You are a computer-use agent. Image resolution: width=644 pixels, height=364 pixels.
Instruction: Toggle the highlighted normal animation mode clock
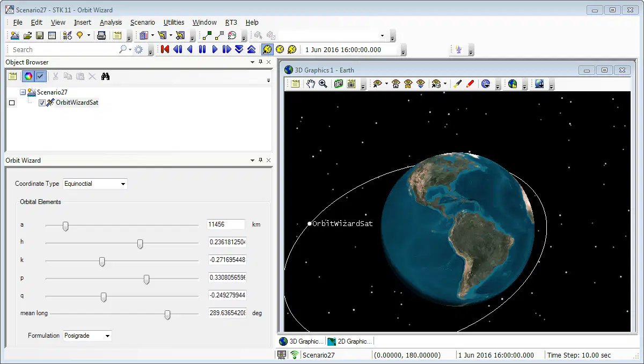tap(267, 49)
